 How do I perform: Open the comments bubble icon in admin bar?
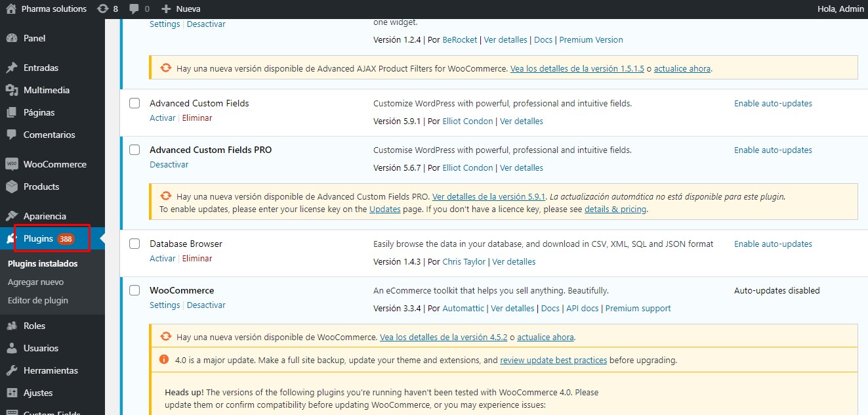(x=134, y=9)
